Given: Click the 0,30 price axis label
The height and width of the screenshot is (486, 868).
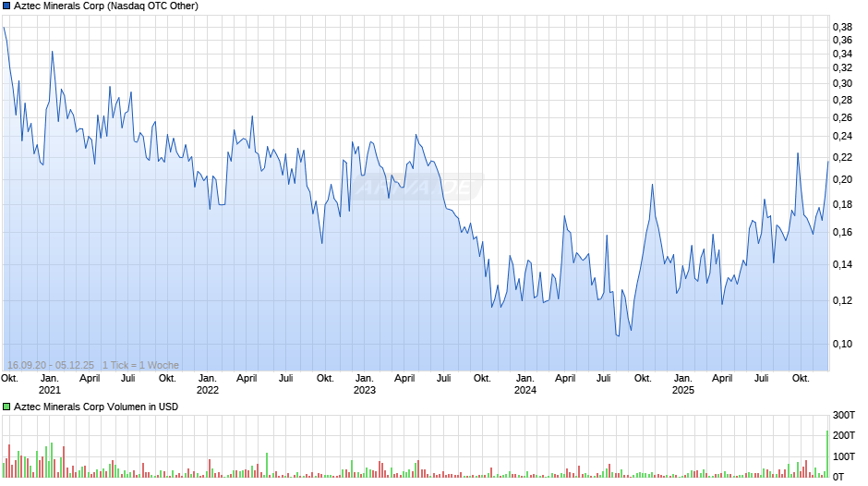Looking at the screenshot, I should click(842, 84).
